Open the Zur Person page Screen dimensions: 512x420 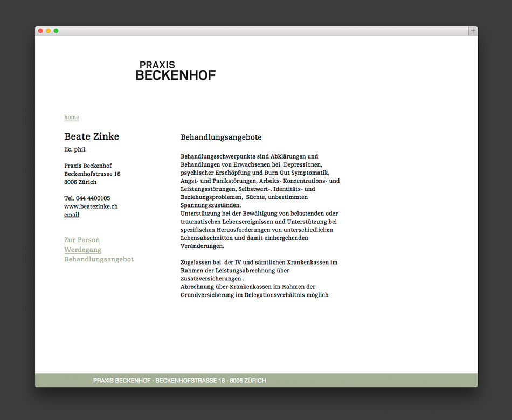click(82, 240)
